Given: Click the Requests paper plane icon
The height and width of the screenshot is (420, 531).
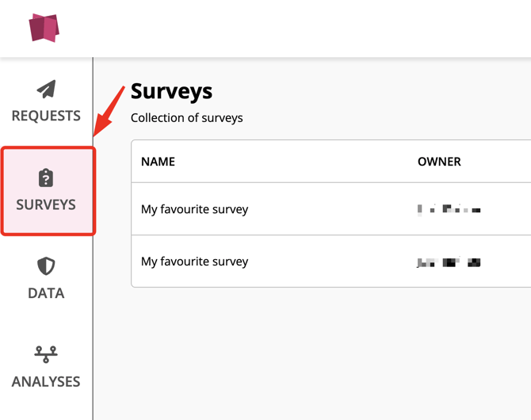Looking at the screenshot, I should [x=46, y=89].
